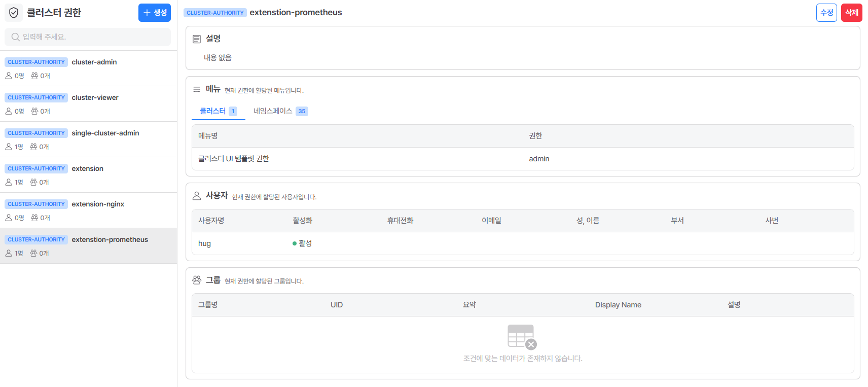The image size is (868, 387).
Task: Click the 내용 없음 description text
Action: 218,58
